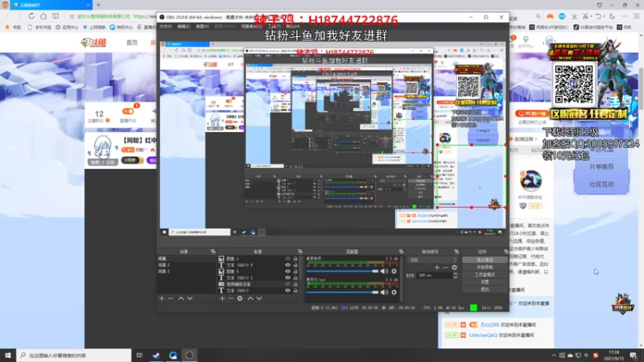Go to browser home page icon
Screen dimensions: 644x362
click(x=43, y=16)
